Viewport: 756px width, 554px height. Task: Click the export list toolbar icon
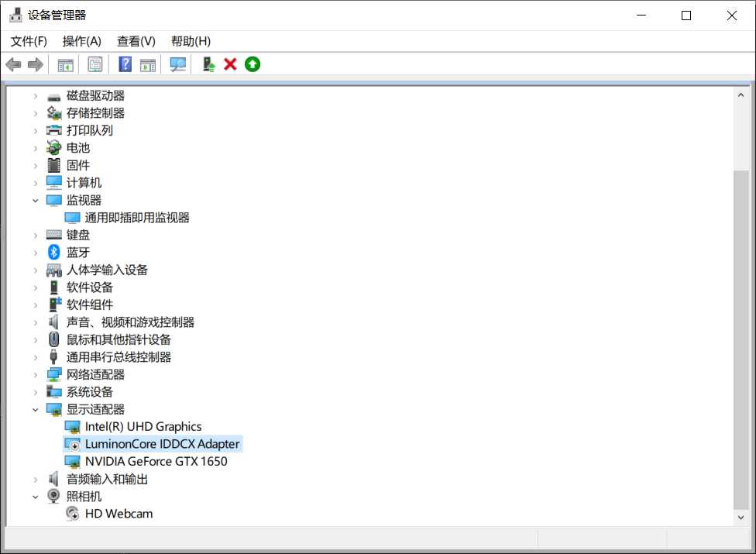coord(147,64)
